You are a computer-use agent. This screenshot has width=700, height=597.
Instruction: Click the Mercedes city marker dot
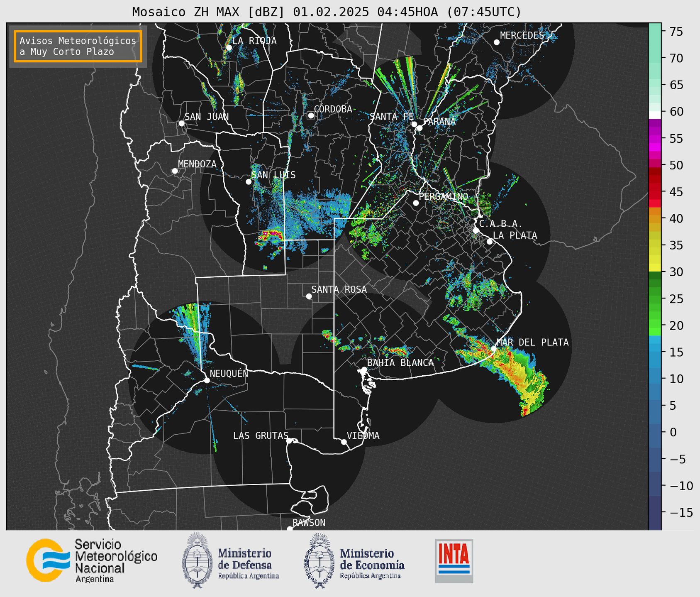click(x=496, y=42)
